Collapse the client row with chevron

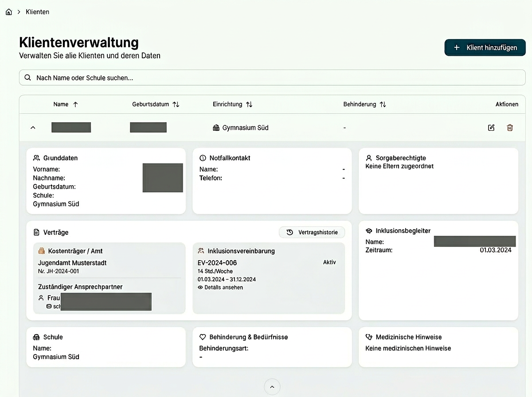[32, 128]
